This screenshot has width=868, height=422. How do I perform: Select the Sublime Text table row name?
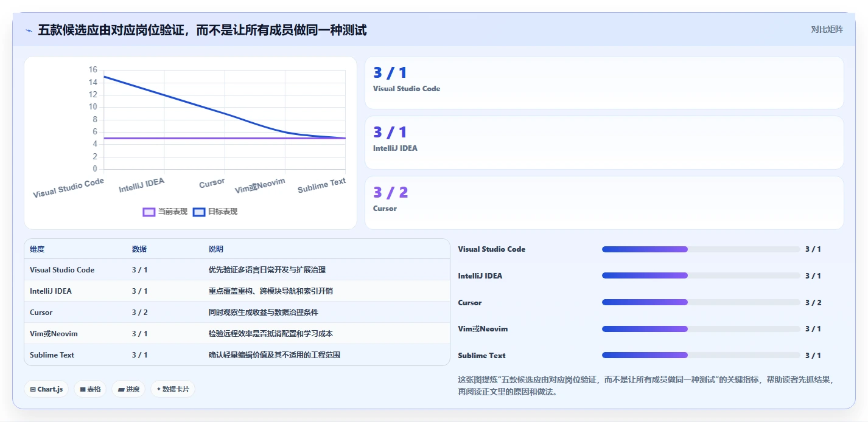(52, 355)
